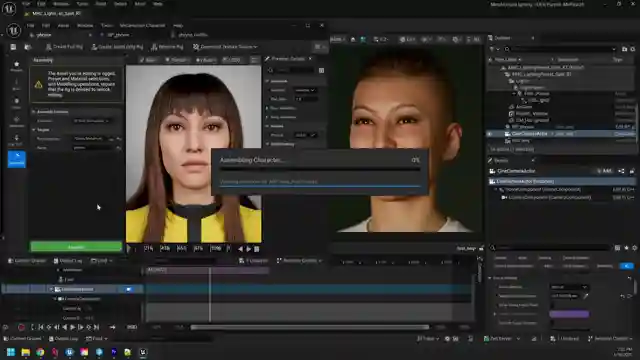The height and width of the screenshot is (360, 640).
Task: Stop the preview viewport playback
Action: [257, 249]
